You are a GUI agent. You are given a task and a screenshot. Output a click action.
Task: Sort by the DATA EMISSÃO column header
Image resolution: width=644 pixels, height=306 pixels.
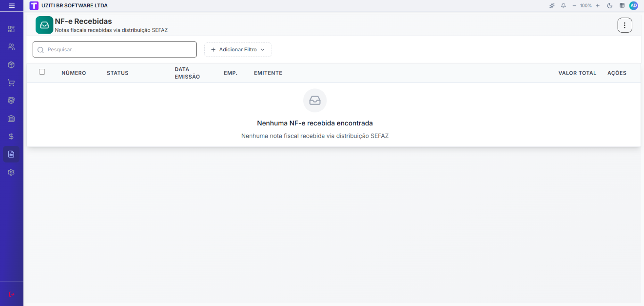click(187, 73)
